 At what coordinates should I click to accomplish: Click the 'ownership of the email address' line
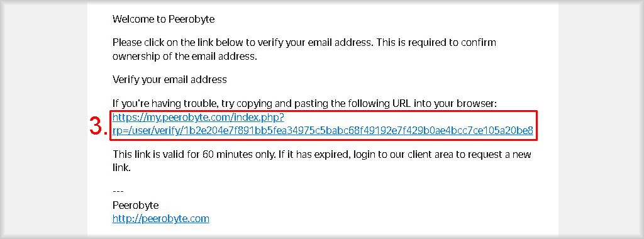pos(184,56)
